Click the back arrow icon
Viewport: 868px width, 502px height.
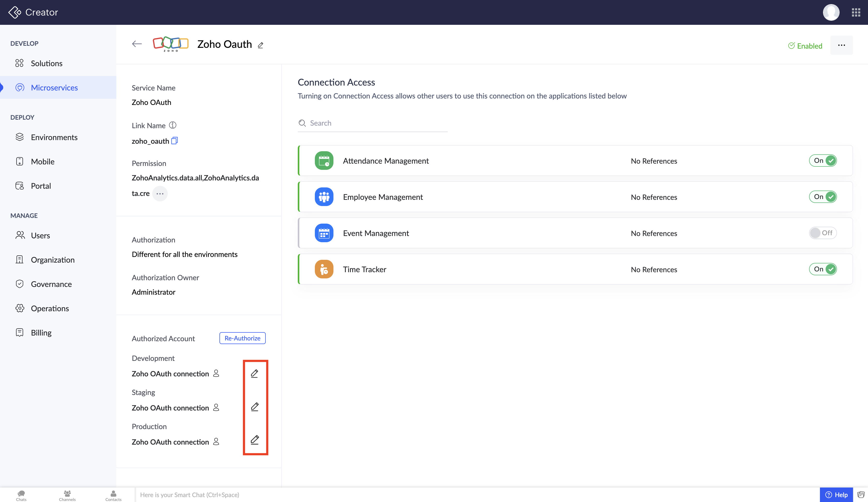[137, 44]
